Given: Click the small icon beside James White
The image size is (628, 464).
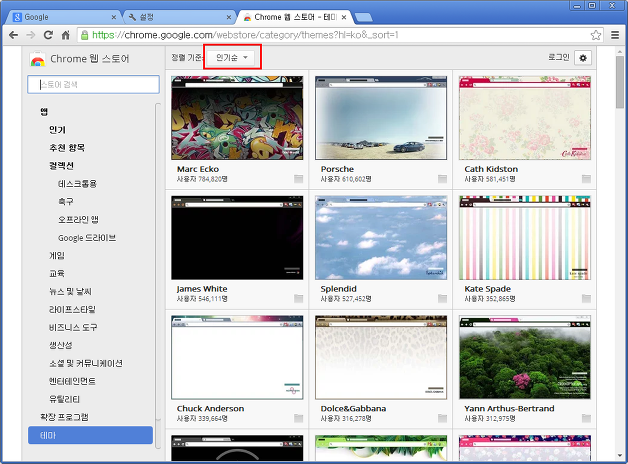Looking at the screenshot, I should pos(298,298).
